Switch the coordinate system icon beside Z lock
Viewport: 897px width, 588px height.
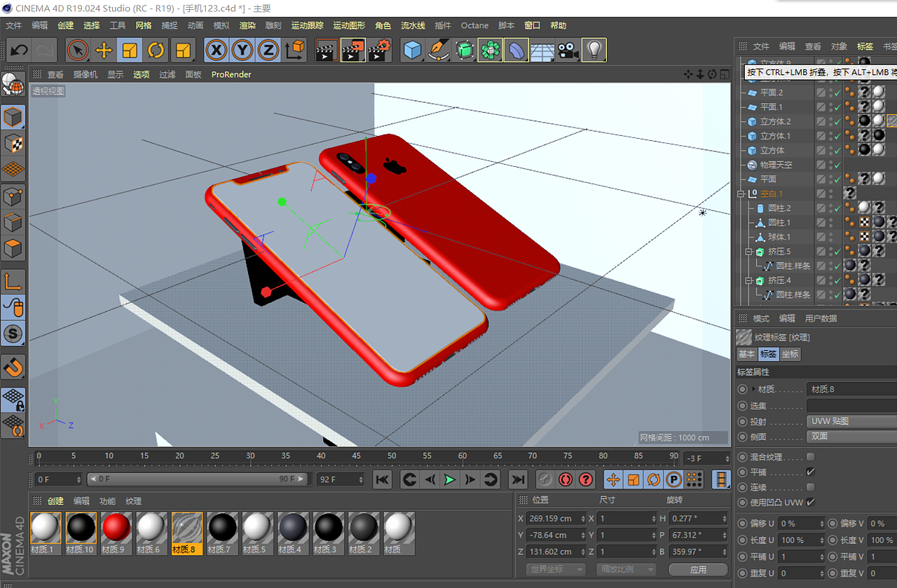(x=295, y=50)
